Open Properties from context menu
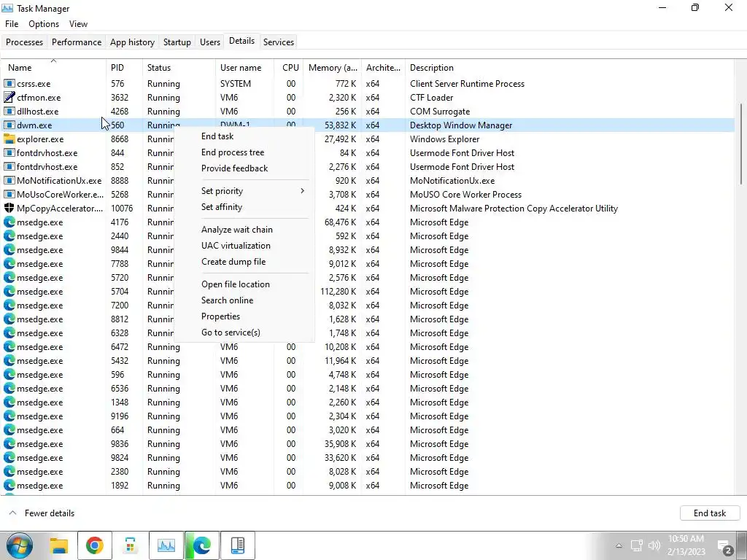747x560 pixels. (x=244, y=316)
